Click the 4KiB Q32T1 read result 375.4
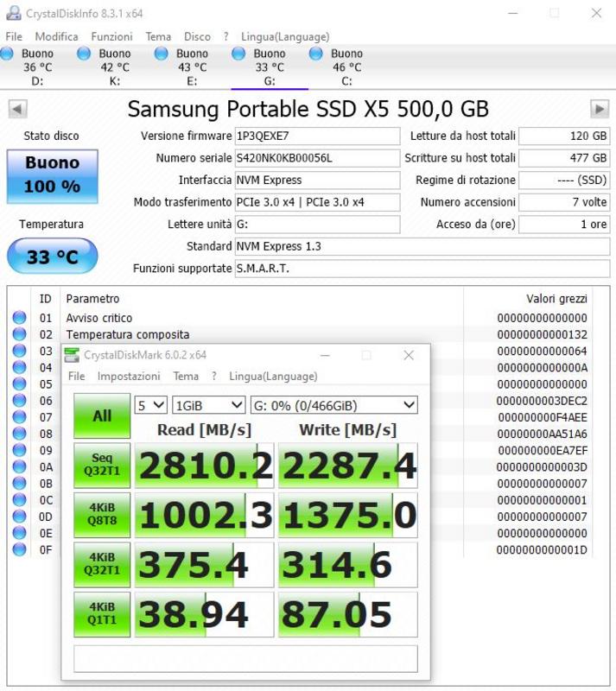 point(204,565)
